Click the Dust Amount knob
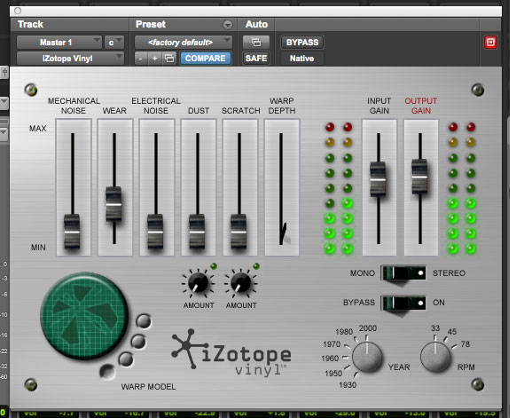This screenshot has width=532, height=418. point(199,282)
